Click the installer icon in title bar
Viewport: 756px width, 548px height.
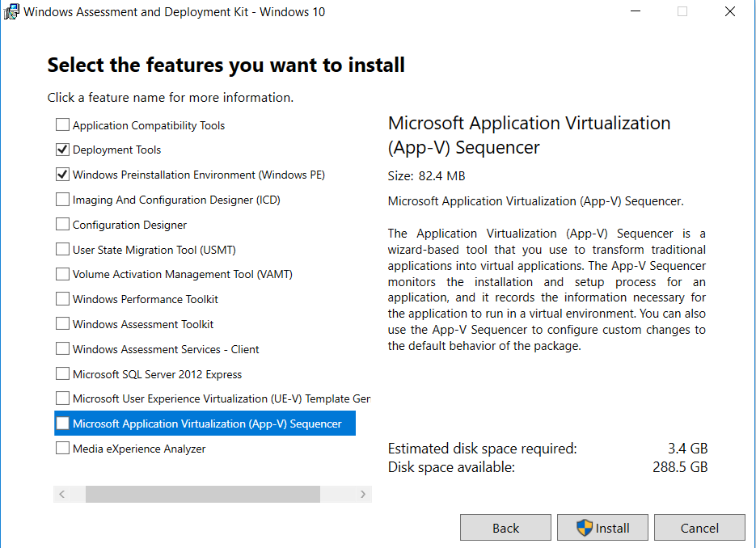pos(11,12)
